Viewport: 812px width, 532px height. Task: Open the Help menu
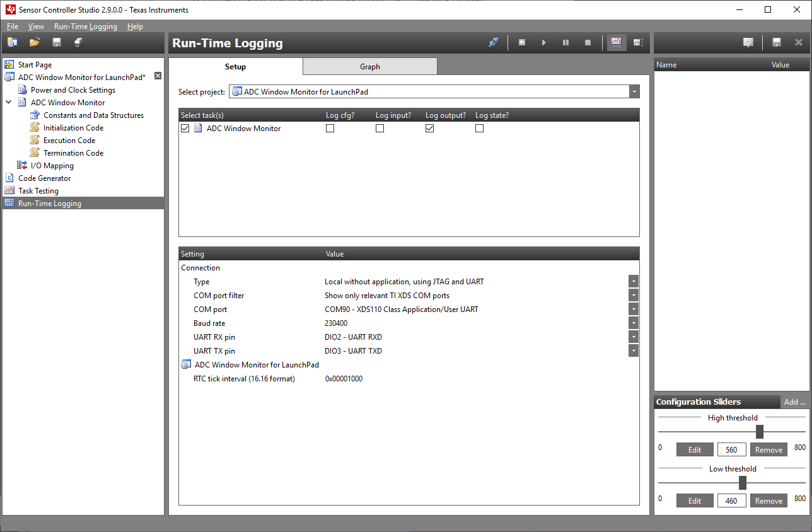(x=135, y=26)
